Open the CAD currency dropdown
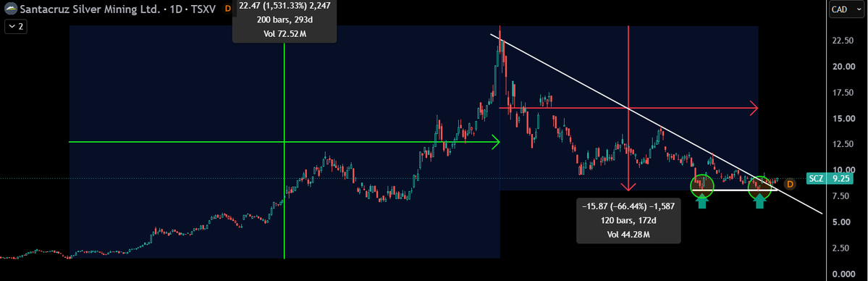 (846, 9)
